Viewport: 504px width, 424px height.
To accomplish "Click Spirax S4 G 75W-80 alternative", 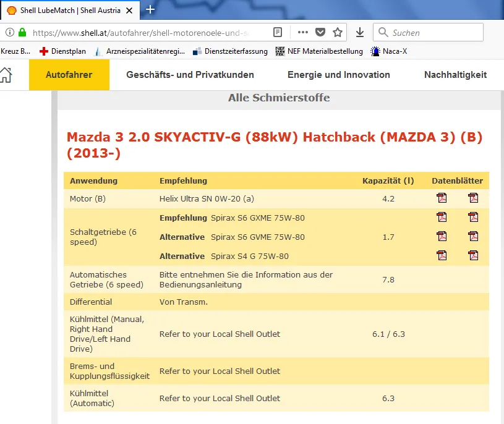I will (x=250, y=257).
